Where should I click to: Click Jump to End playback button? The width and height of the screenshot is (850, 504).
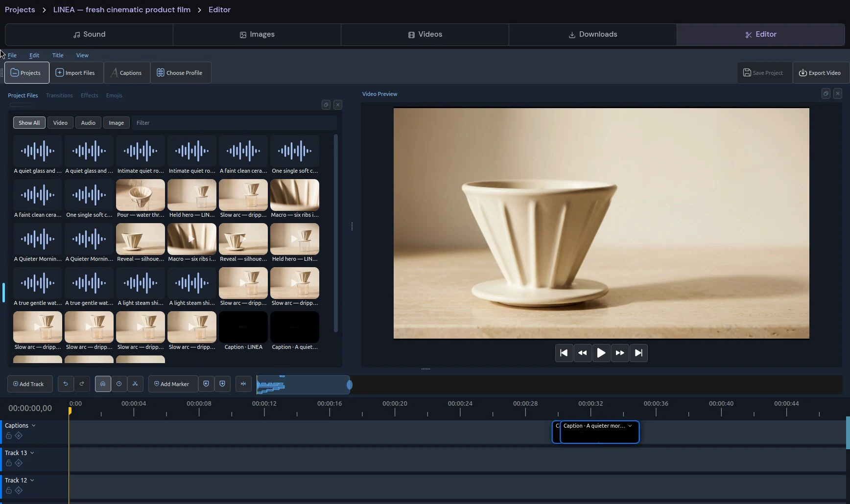(638, 353)
